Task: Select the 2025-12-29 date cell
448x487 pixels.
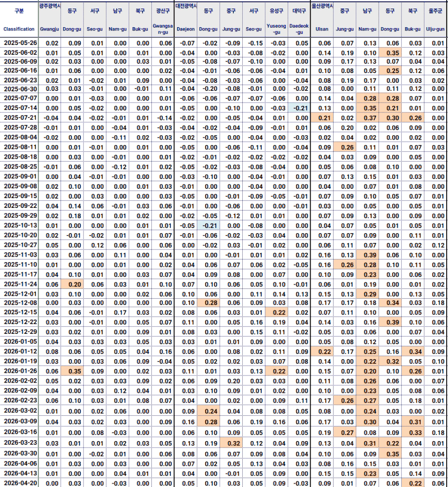Action: point(20,332)
